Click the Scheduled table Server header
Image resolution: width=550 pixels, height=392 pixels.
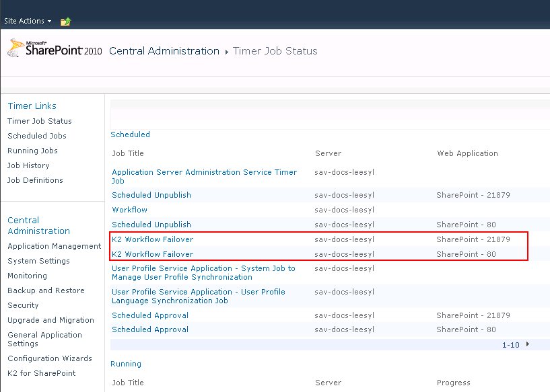tap(328, 153)
